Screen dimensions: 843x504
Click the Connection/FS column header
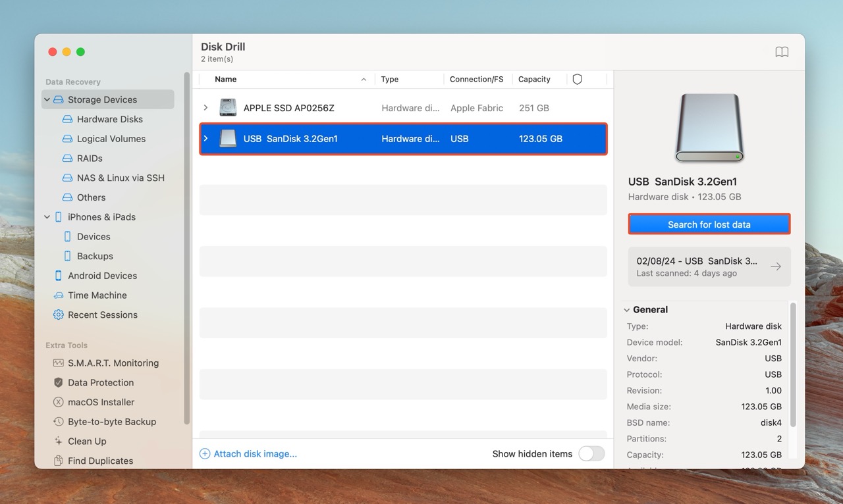pyautogui.click(x=476, y=79)
